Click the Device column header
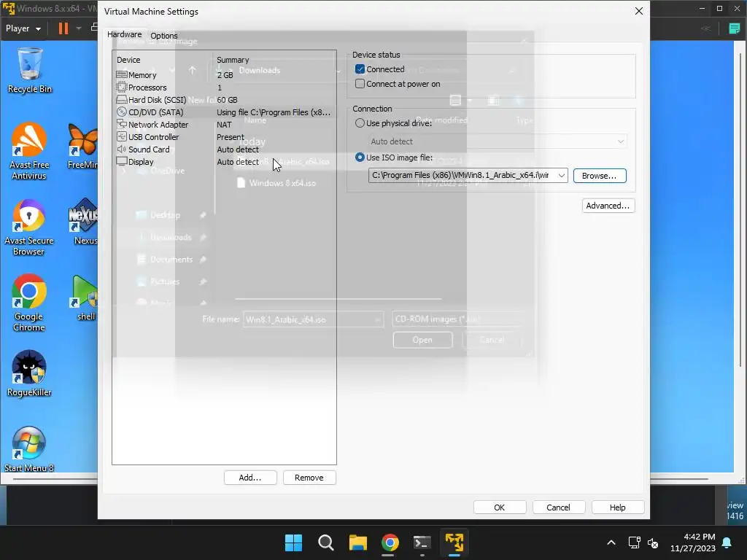Image resolution: width=747 pixels, height=560 pixels. 128,60
